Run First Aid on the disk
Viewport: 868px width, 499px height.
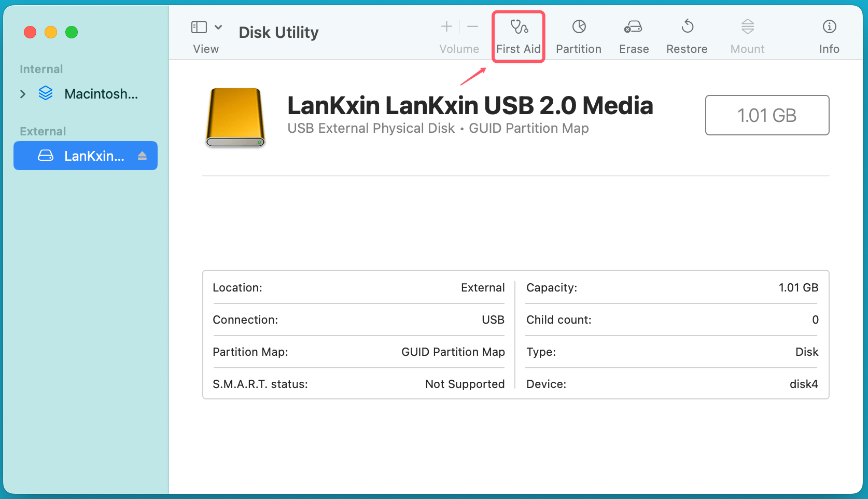[518, 36]
